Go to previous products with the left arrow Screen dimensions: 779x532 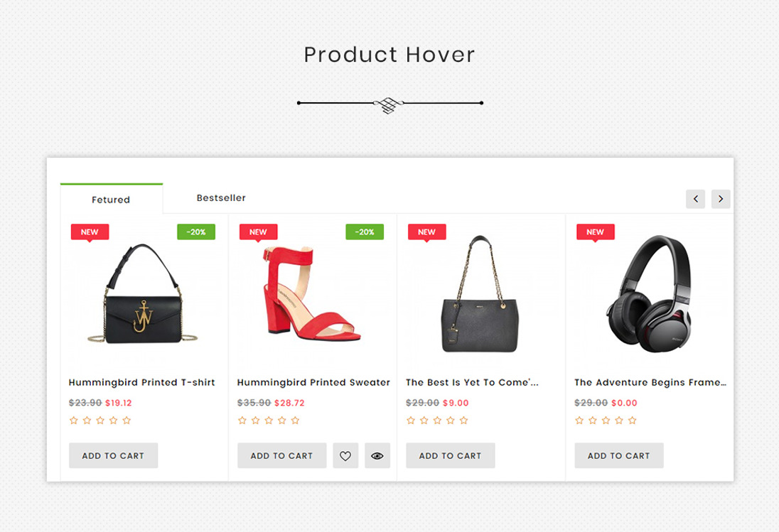click(696, 199)
